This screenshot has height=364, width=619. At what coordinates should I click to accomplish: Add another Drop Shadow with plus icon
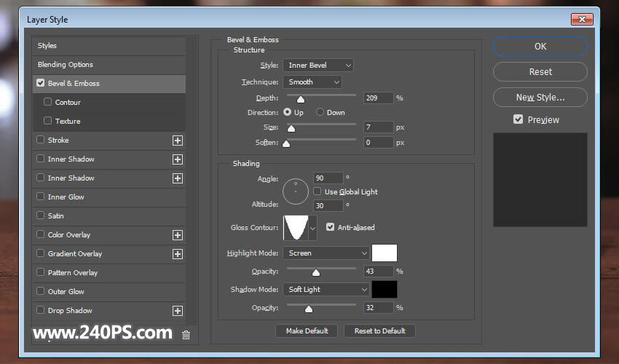(x=178, y=311)
